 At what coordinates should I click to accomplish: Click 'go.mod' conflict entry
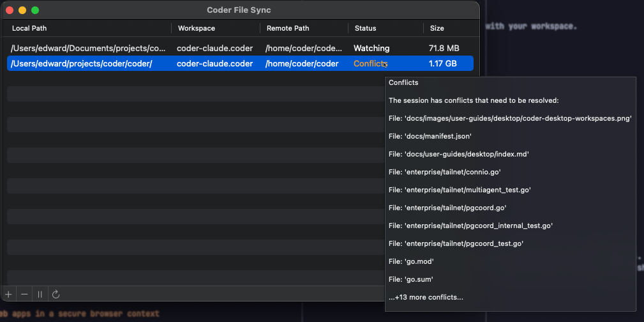click(x=411, y=261)
